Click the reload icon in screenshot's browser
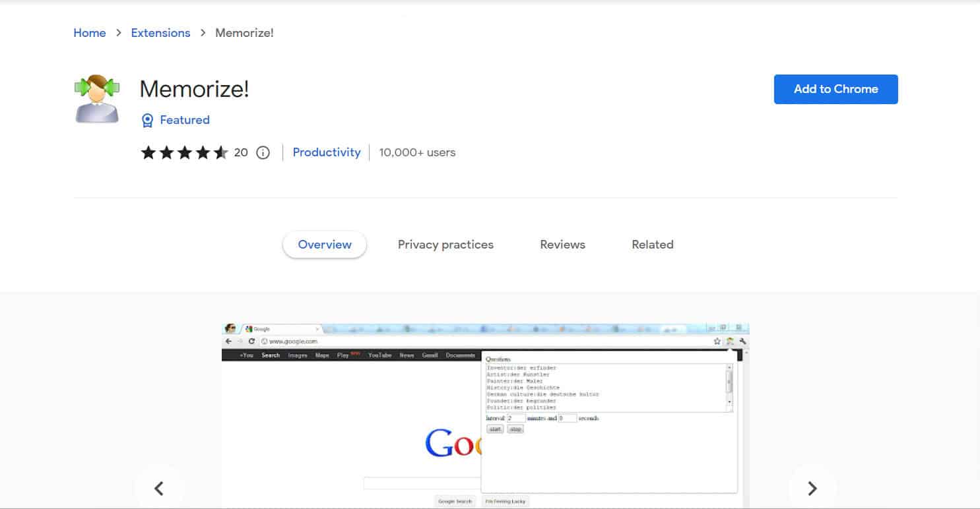 [251, 342]
